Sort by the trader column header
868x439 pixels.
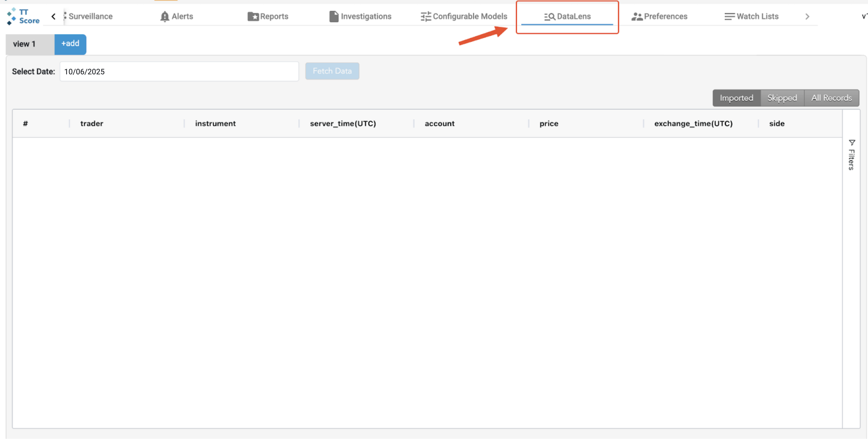tap(92, 123)
